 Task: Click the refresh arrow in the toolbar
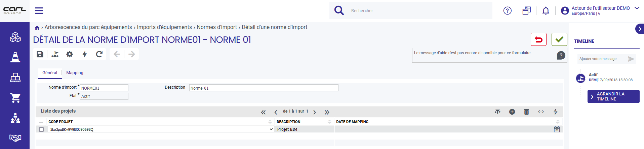pyautogui.click(x=99, y=54)
